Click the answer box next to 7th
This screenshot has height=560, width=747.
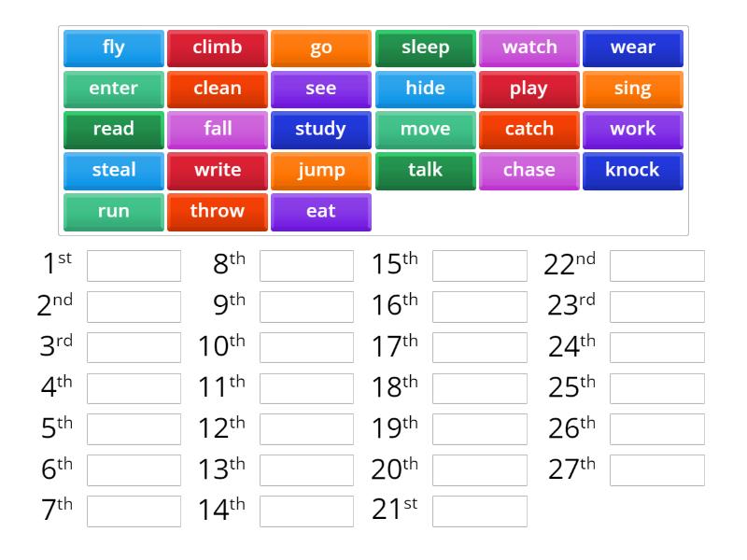point(132,511)
